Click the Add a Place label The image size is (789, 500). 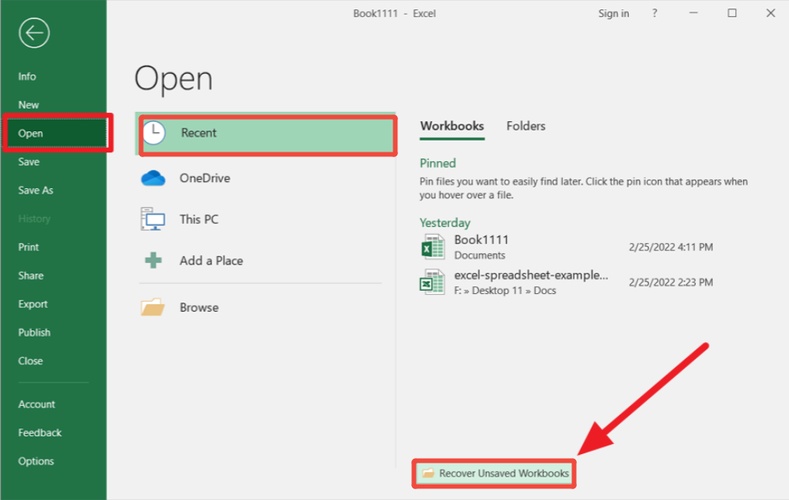(211, 261)
